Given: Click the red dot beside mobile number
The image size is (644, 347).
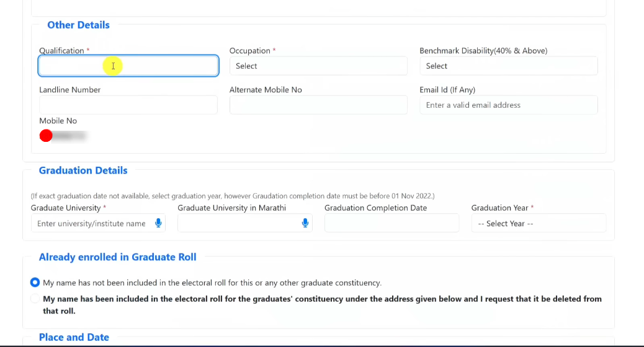Looking at the screenshot, I should point(45,135).
